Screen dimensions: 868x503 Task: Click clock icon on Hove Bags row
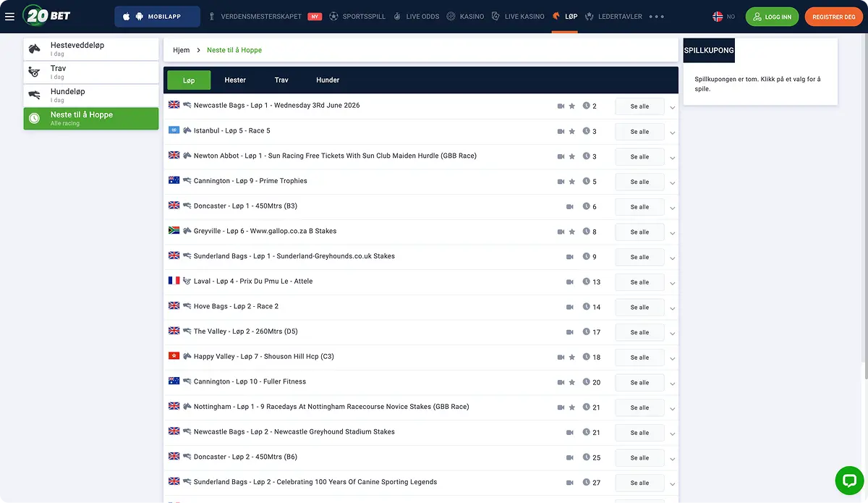[587, 307]
